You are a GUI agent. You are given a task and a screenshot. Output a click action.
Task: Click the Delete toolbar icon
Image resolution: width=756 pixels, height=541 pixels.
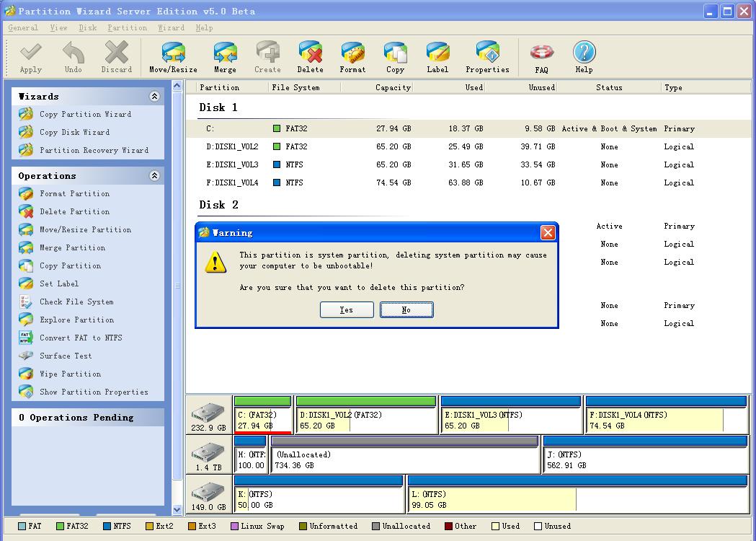[x=310, y=57]
